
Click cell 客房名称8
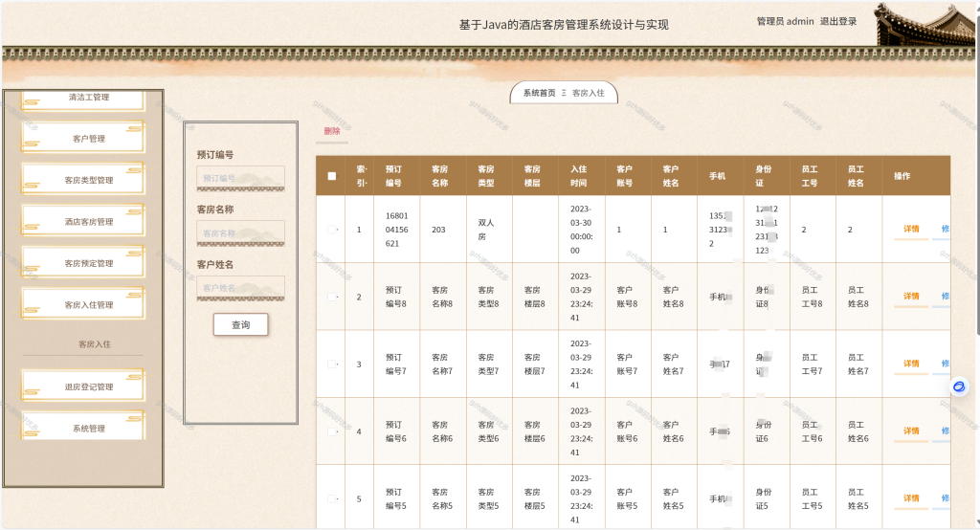point(442,297)
